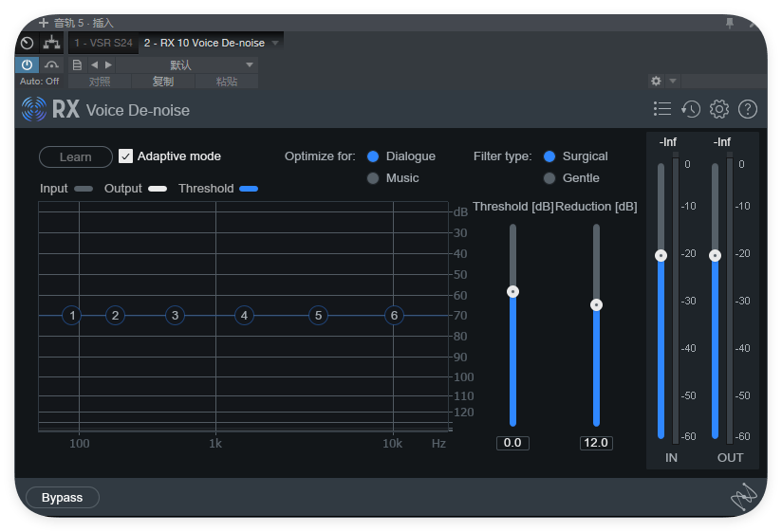The image size is (782, 532).
Task: Open RX plugin settings gear
Action: point(719,109)
